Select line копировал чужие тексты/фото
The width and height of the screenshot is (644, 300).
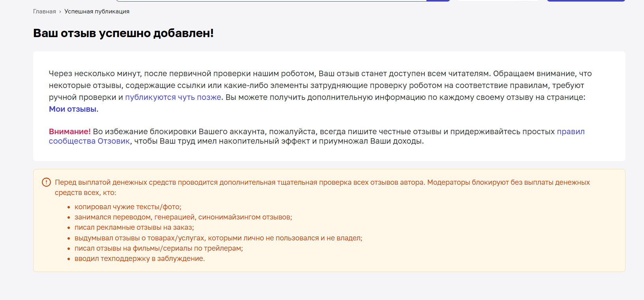click(x=128, y=207)
